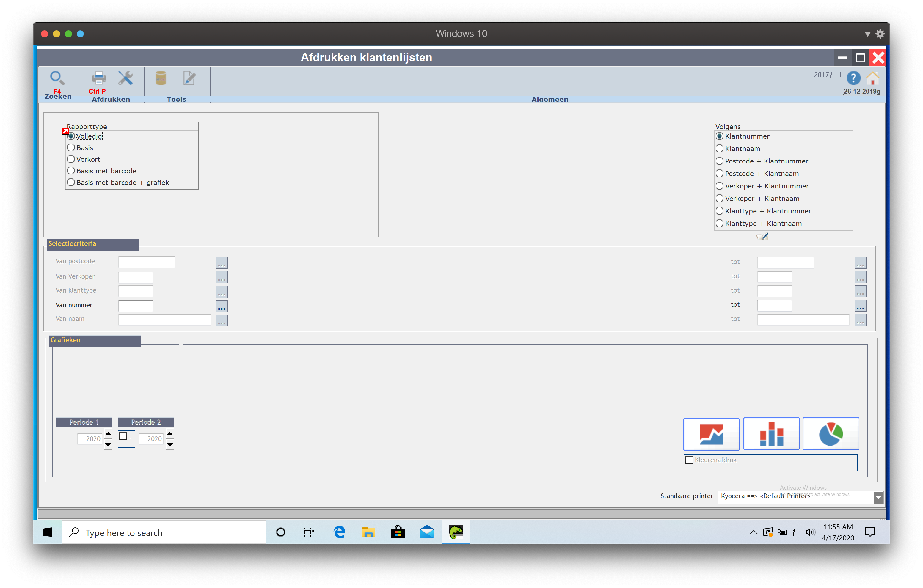This screenshot has height=588, width=923.
Task: Choose Klantnaam sorting option
Action: tap(720, 149)
